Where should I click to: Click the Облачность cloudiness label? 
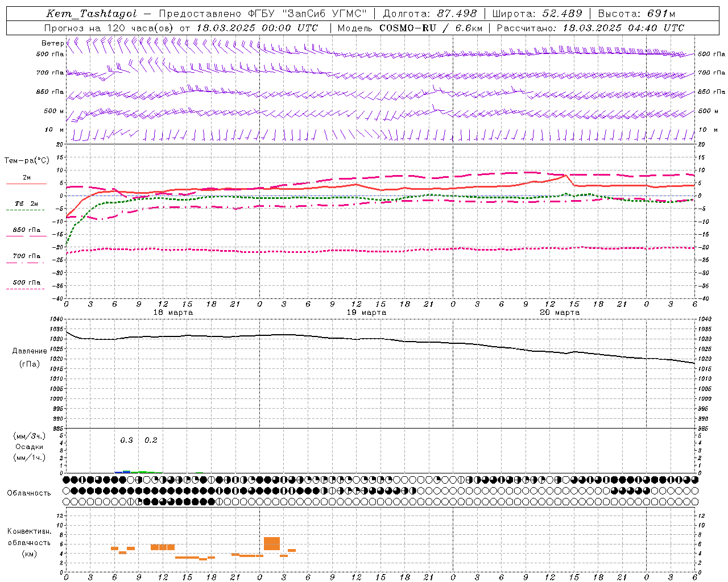29,493
